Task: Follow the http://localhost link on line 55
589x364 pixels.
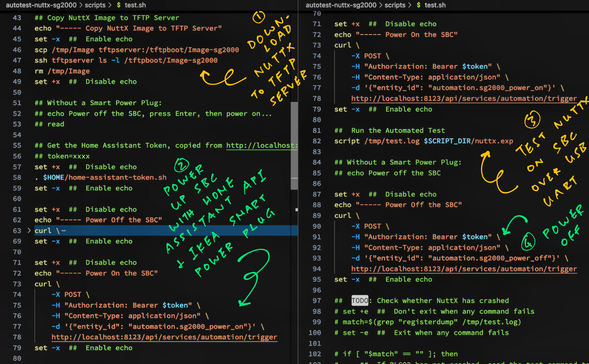Action: tap(261, 145)
